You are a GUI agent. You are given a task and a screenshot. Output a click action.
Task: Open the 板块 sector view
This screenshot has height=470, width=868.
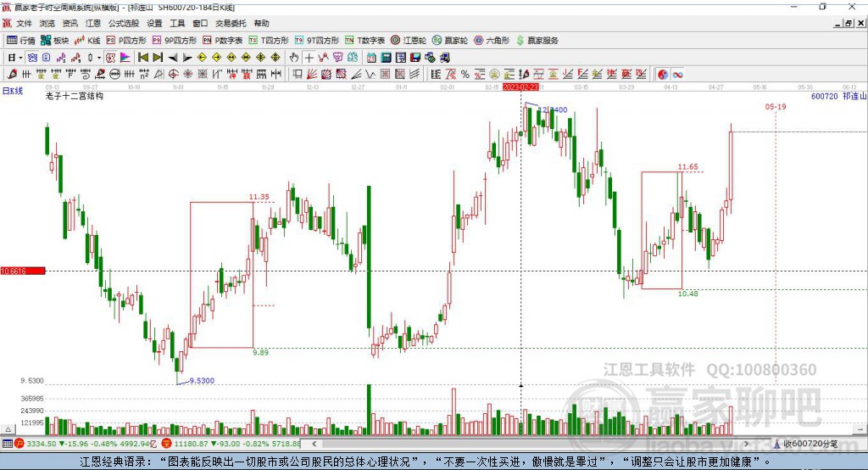(x=54, y=41)
